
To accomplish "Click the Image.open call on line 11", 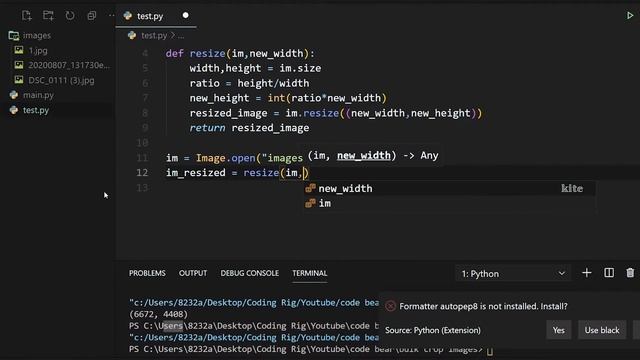I will (x=225, y=158).
